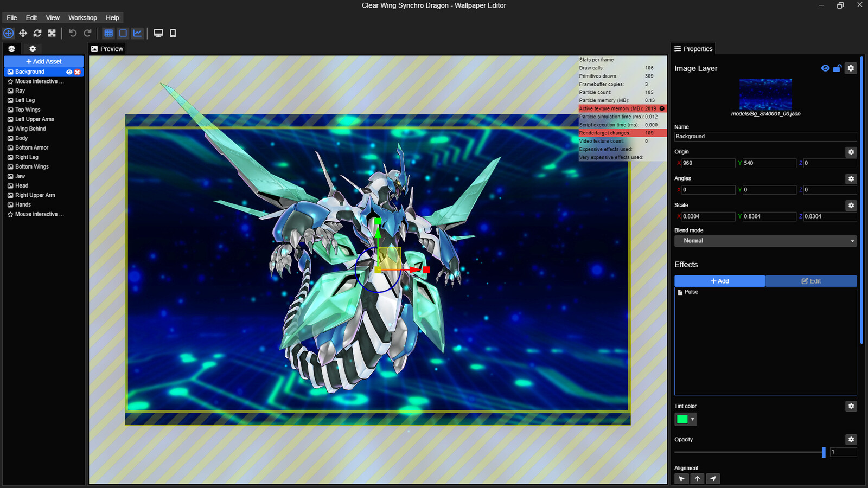Screen dimensions: 868x488
Task: Toggle the Image Layer lock icon
Action: 837,68
